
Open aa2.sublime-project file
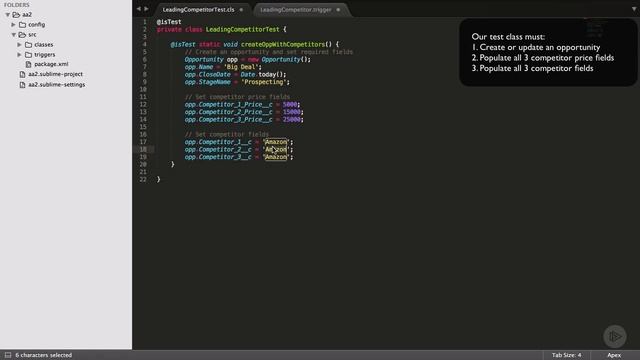coord(56,74)
